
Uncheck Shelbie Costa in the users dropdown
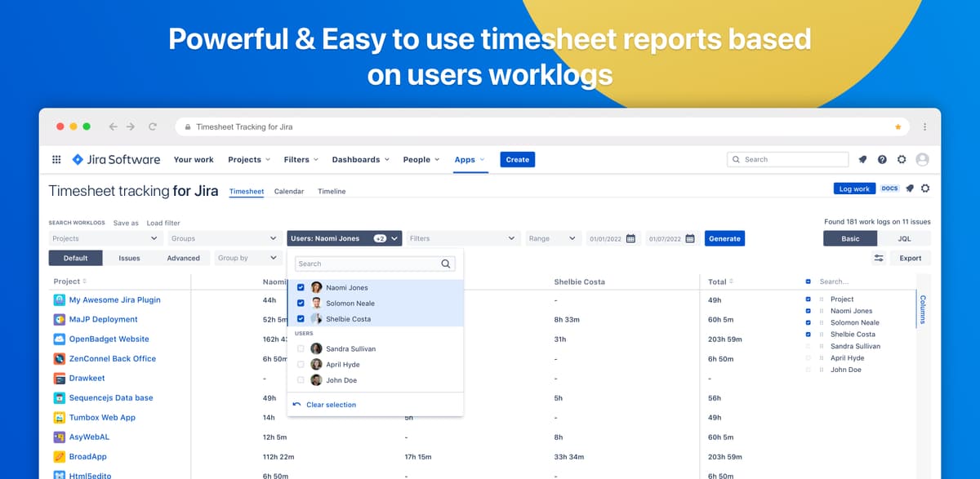[301, 319]
